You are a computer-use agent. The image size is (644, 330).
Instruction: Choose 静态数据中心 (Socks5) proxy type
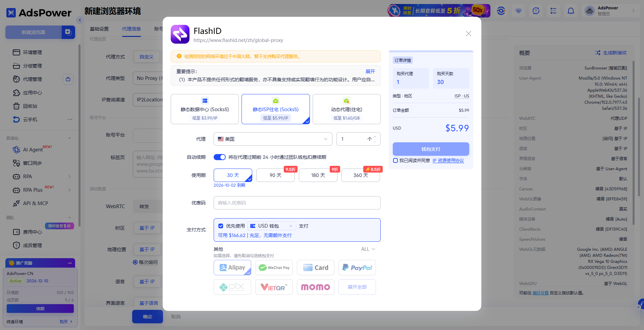[205, 109]
